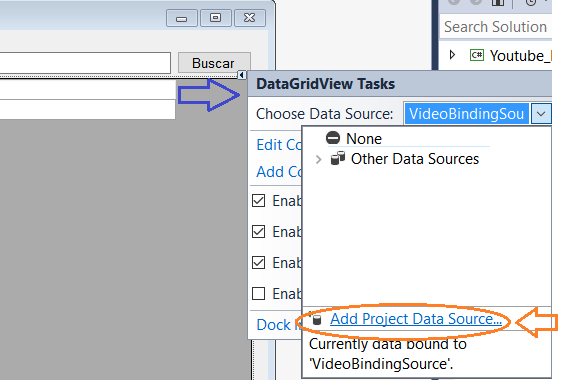Viewport: 561px width, 387px height.
Task: Click the None prohibition icon
Action: (333, 138)
